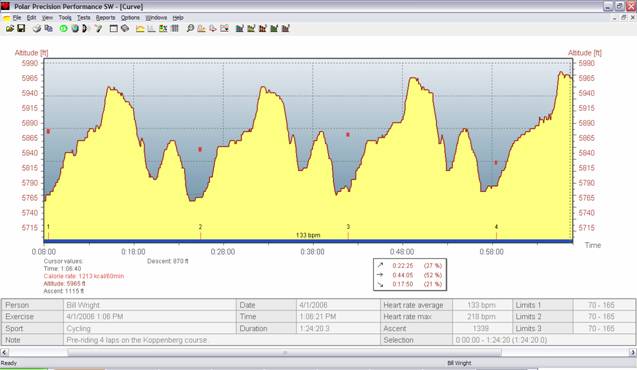Click the open file folder icon
Screen dimensions: 637x370
click(x=10, y=28)
